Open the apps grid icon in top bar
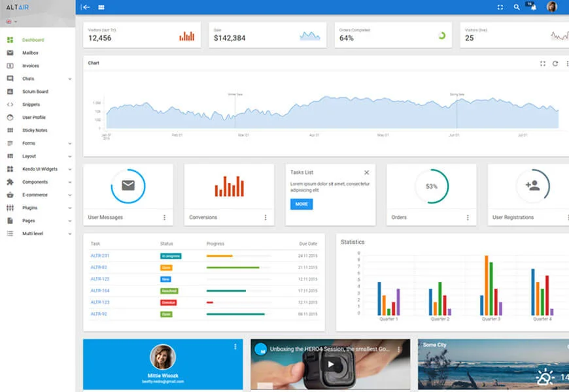 pyautogui.click(x=101, y=7)
